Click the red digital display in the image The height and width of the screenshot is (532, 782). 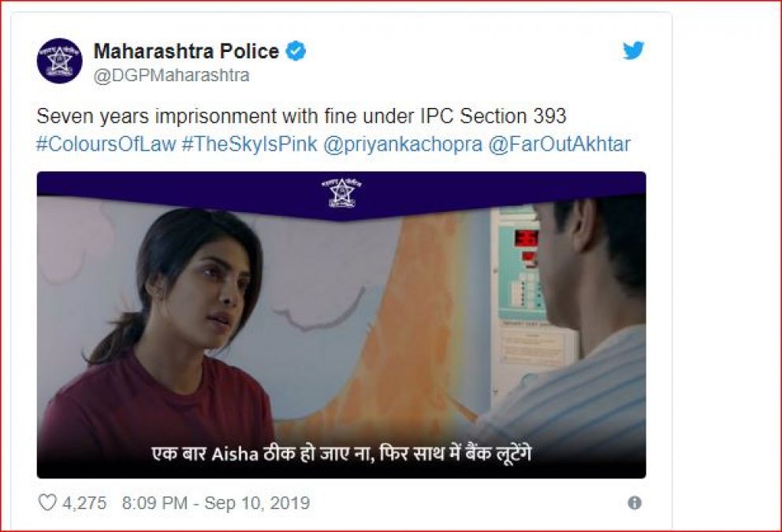pos(526,238)
